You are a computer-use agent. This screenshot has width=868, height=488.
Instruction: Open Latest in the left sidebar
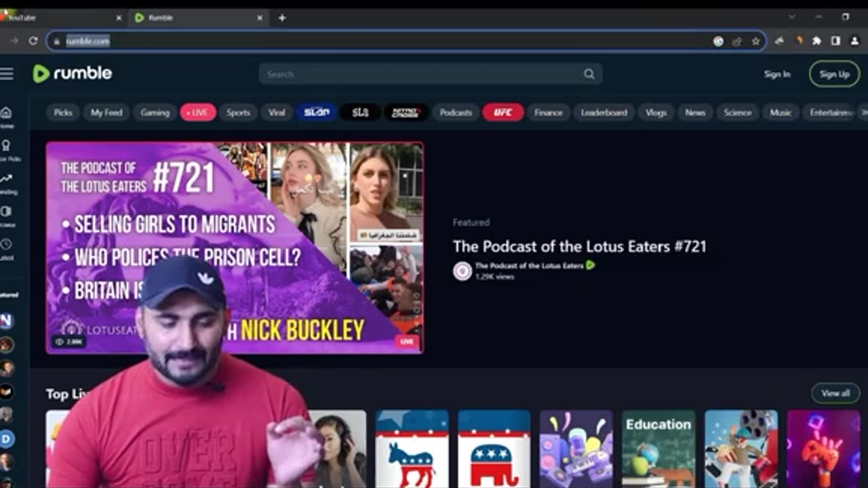7,249
